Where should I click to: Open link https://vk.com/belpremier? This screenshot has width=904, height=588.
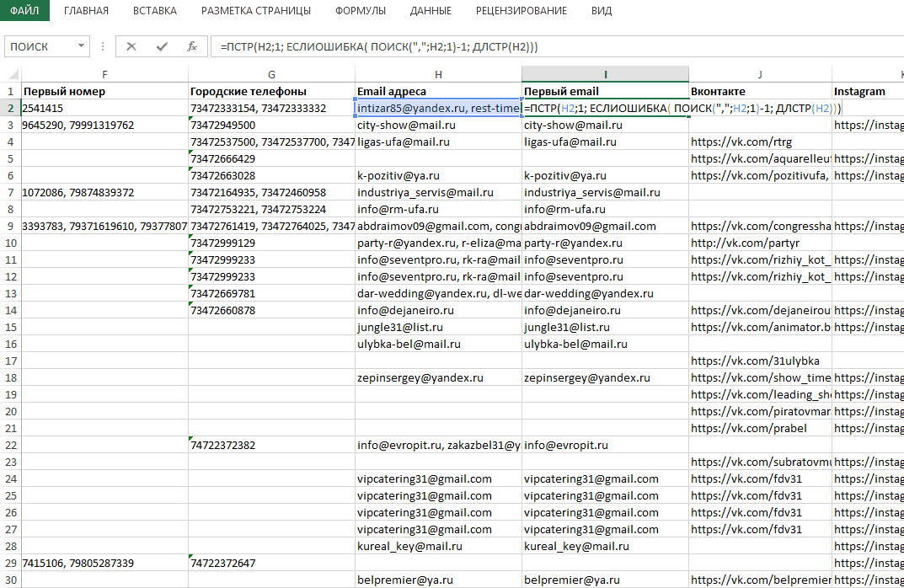click(760, 580)
